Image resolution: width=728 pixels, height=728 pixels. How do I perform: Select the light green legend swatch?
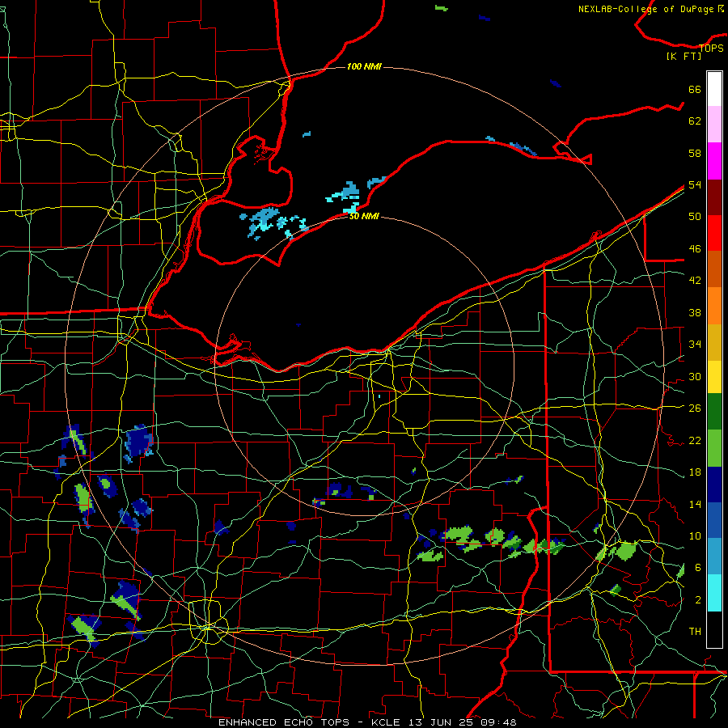click(714, 448)
